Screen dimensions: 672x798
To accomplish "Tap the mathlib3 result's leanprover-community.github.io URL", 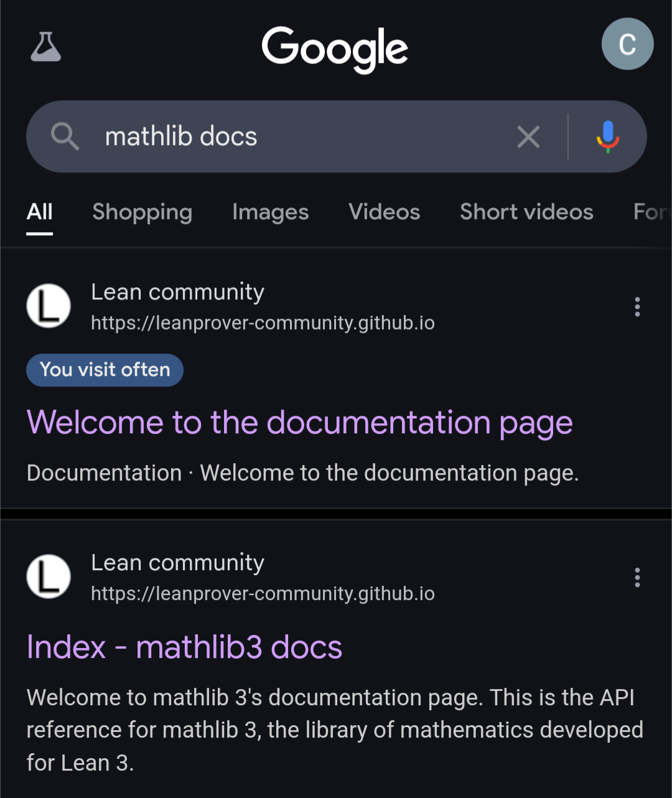I will [x=263, y=594].
